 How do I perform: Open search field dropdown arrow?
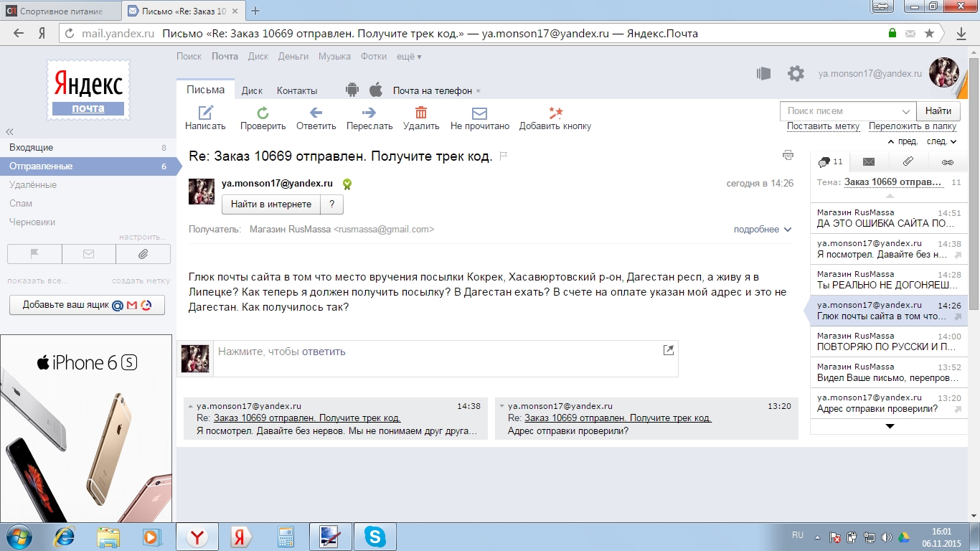pos(905,111)
